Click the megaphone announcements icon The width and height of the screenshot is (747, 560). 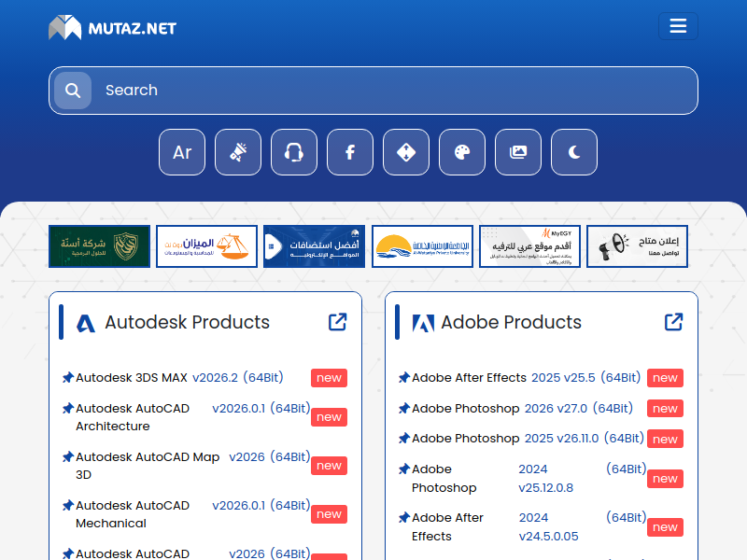pyautogui.click(x=238, y=152)
